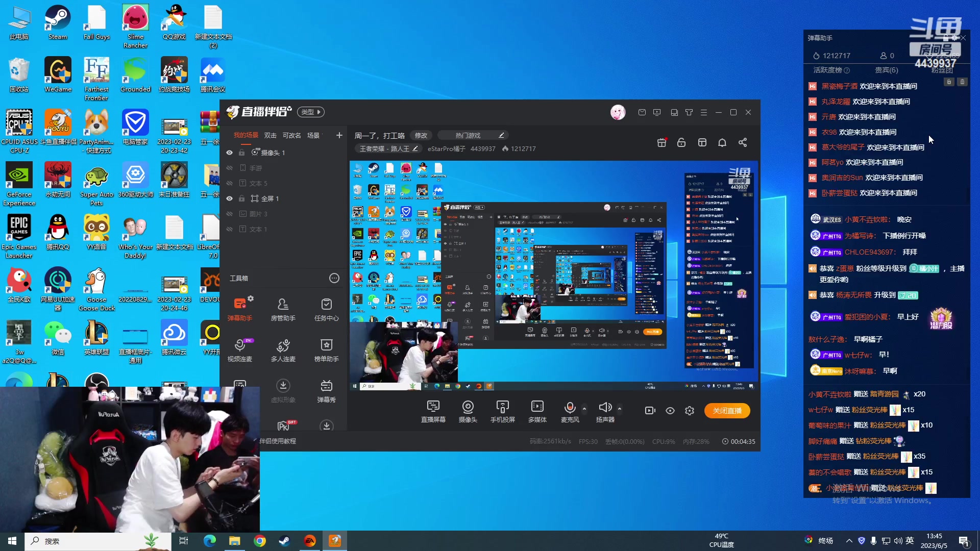Toggle preview eye icon near settings
The height and width of the screenshot is (551, 980).
(x=670, y=411)
